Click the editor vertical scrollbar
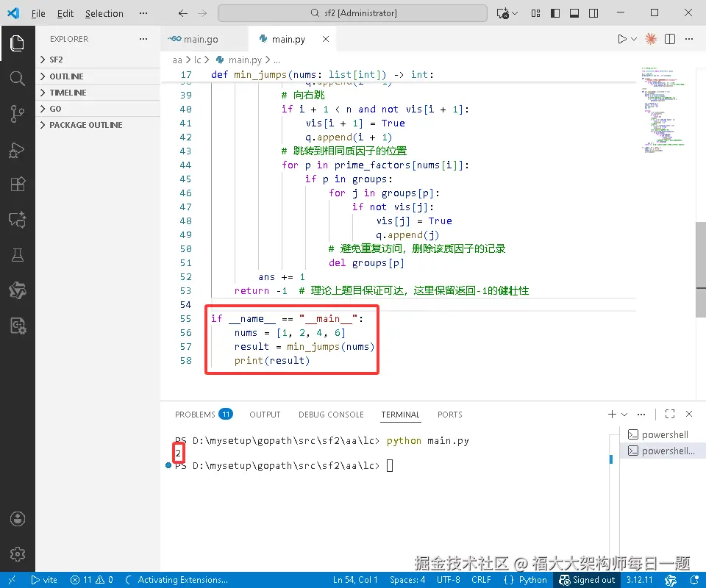The image size is (706, 588). 701,270
